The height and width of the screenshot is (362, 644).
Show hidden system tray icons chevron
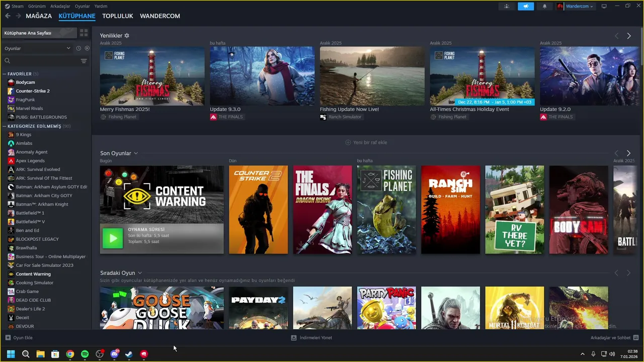point(583,354)
